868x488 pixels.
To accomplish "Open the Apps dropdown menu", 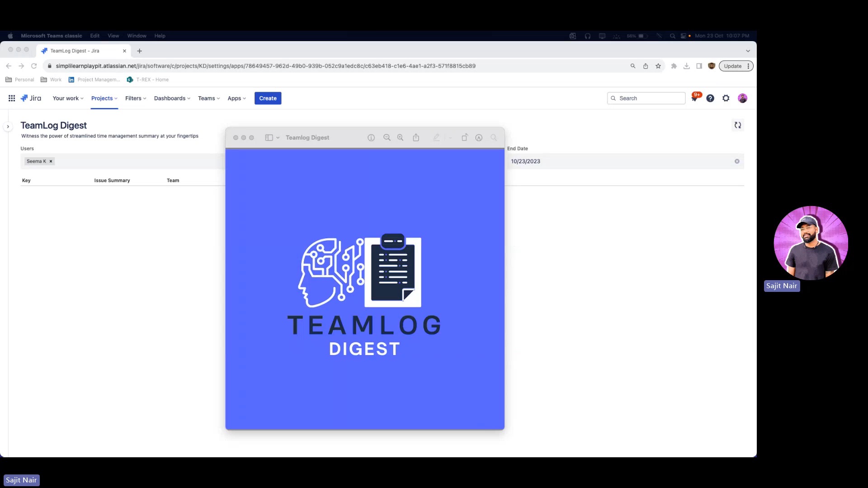I will tap(236, 98).
